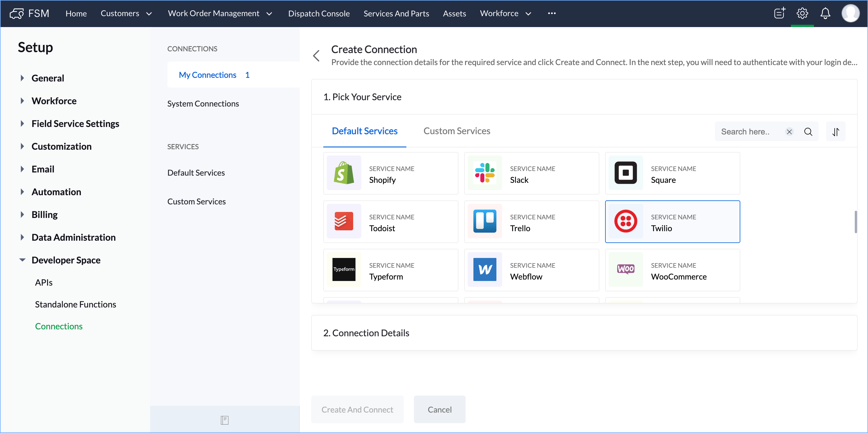Open System Connections link
This screenshot has height=433, width=868.
203,104
